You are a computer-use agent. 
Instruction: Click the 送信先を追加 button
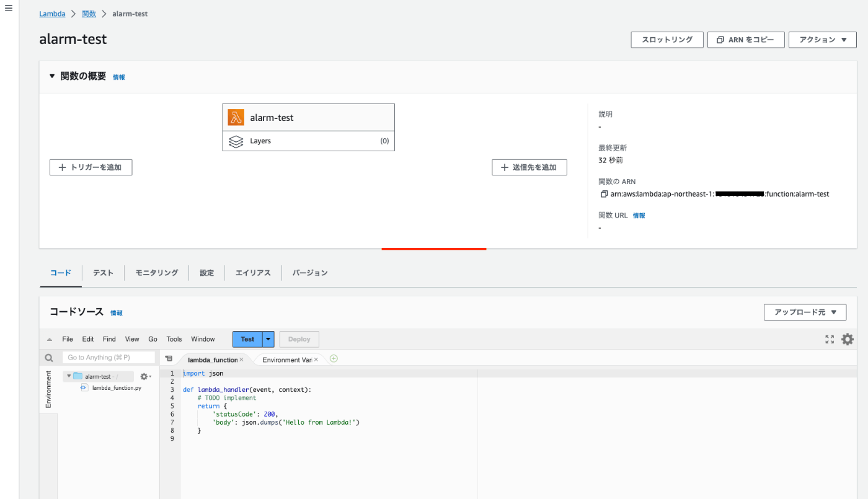click(x=529, y=167)
